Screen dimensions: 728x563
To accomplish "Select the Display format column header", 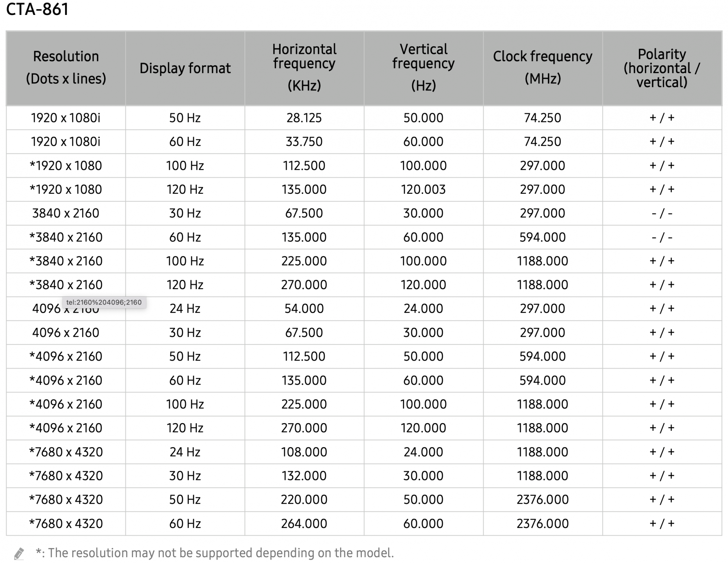I will tap(185, 68).
